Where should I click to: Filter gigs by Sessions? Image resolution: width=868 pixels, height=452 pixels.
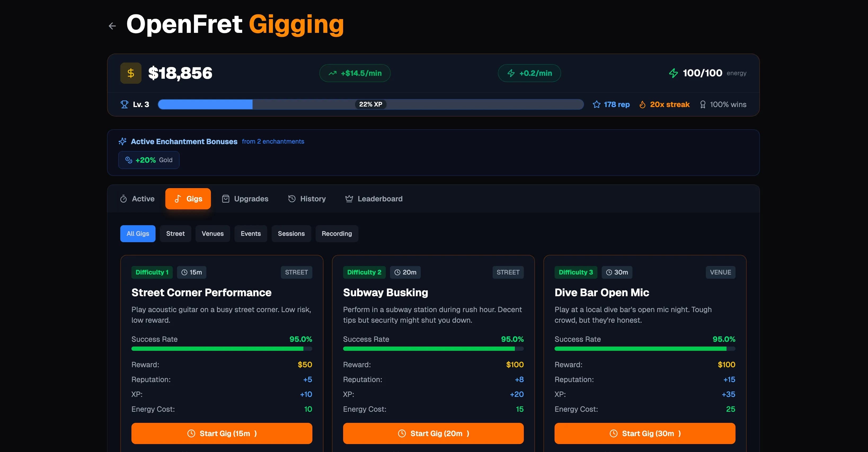[x=291, y=234]
